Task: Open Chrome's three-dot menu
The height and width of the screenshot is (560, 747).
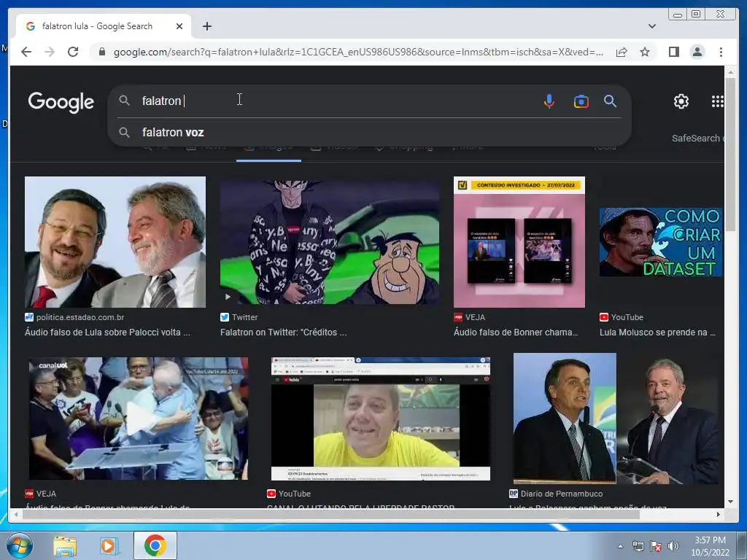Action: (x=721, y=52)
